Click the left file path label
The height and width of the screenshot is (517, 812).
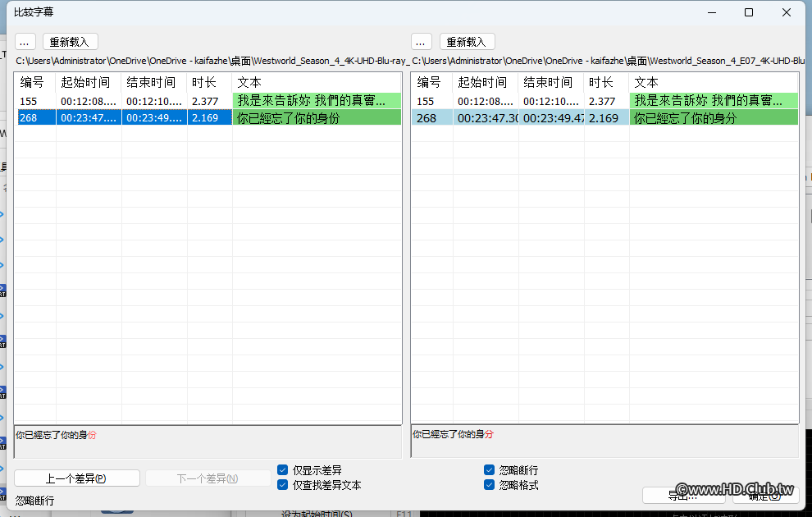pyautogui.click(x=212, y=61)
